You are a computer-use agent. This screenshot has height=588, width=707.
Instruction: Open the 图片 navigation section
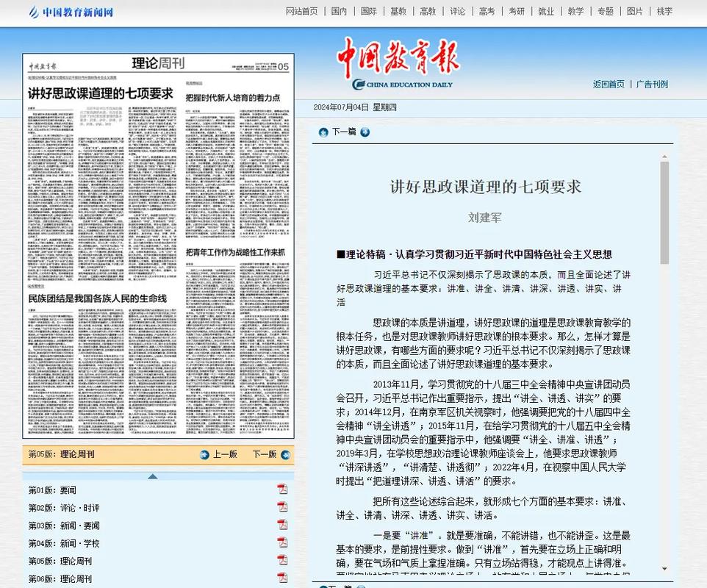coord(635,12)
